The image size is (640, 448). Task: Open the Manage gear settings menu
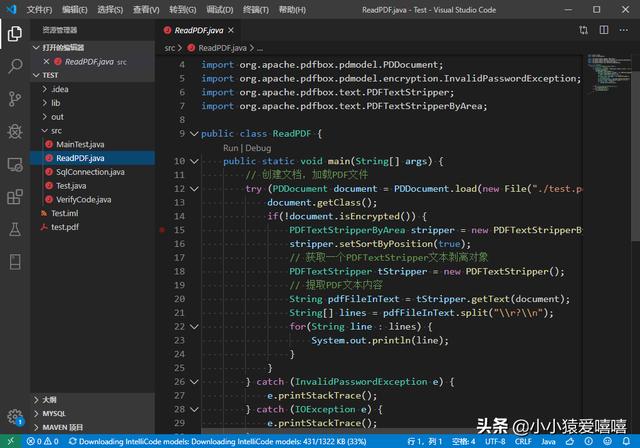pos(15,417)
